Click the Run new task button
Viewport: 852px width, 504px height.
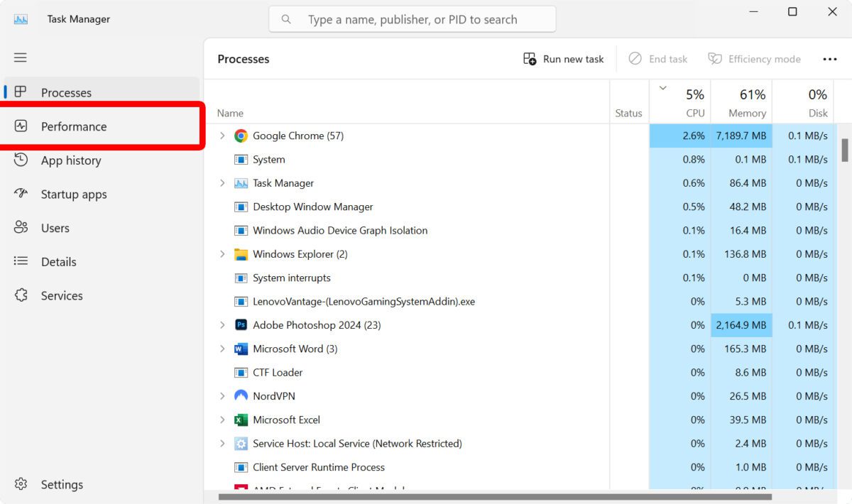coord(564,59)
